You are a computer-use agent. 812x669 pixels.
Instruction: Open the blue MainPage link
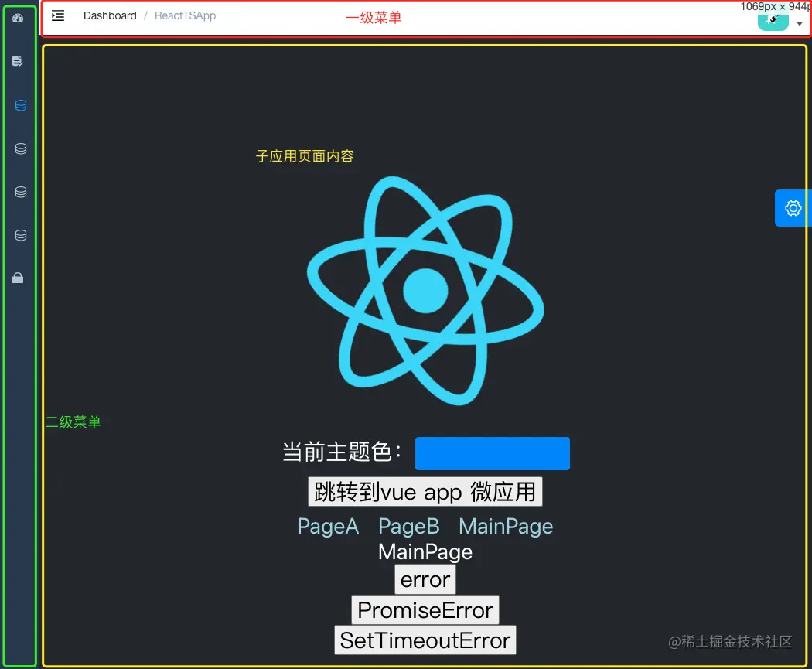coord(506,526)
